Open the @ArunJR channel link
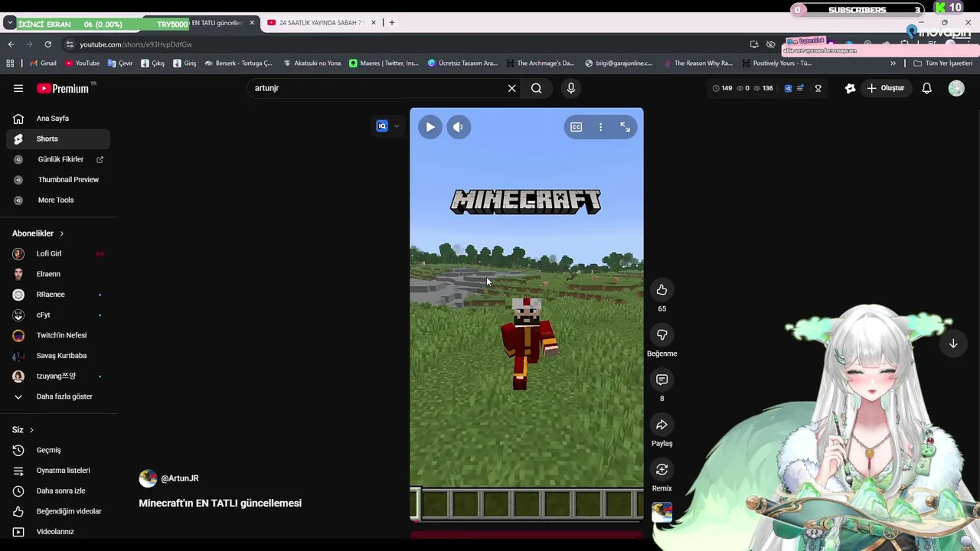The width and height of the screenshot is (980, 551). coord(179,478)
